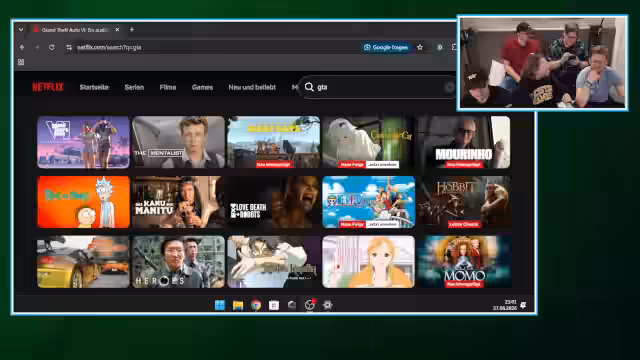Open a new browser tab
This screenshot has width=640, height=360.
pyautogui.click(x=132, y=29)
